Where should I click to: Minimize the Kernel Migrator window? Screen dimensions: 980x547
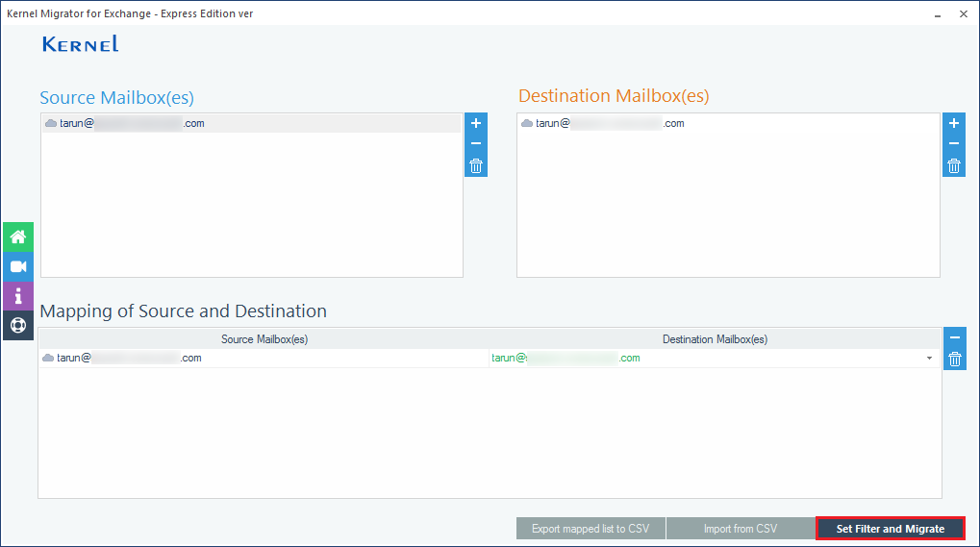[x=938, y=14]
